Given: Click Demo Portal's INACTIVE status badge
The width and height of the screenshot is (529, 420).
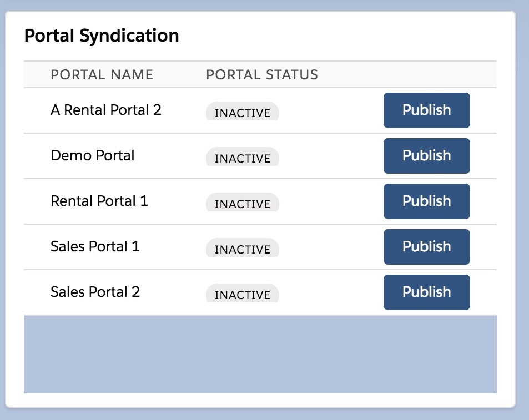Looking at the screenshot, I should [242, 157].
